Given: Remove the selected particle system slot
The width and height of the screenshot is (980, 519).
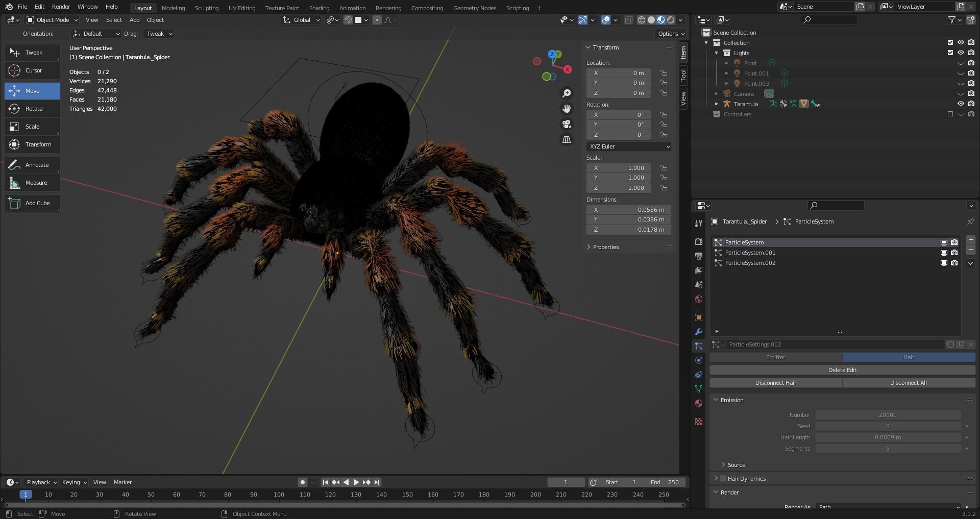Looking at the screenshot, I should pos(970,250).
